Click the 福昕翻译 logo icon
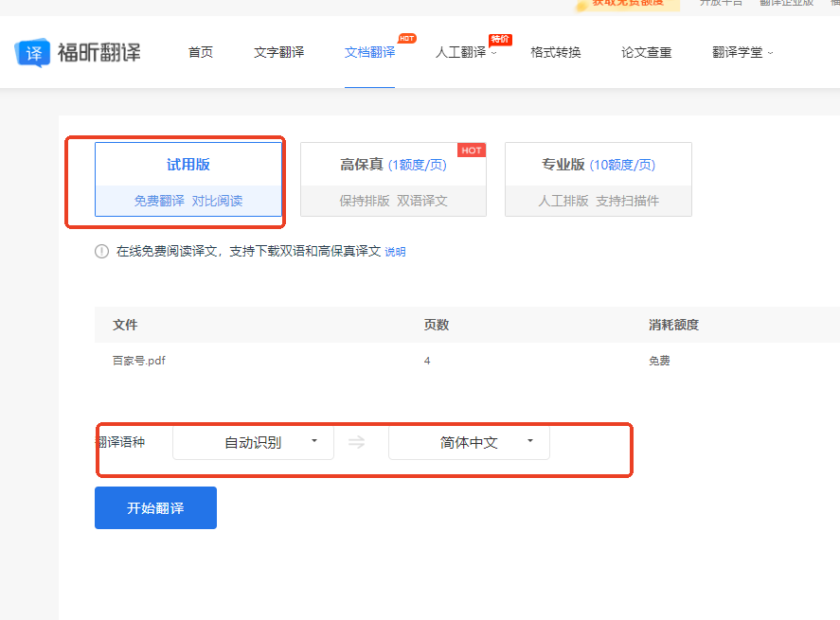Image resolution: width=840 pixels, height=620 pixels. coord(33,52)
